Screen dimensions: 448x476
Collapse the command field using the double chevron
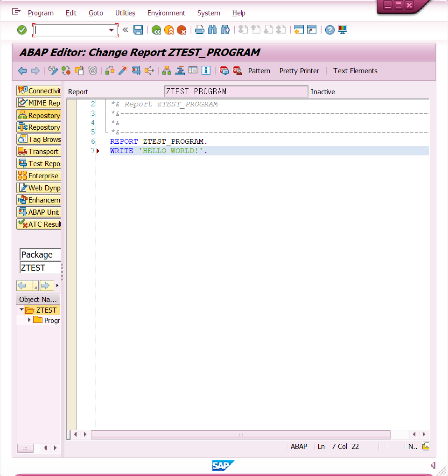[x=125, y=30]
